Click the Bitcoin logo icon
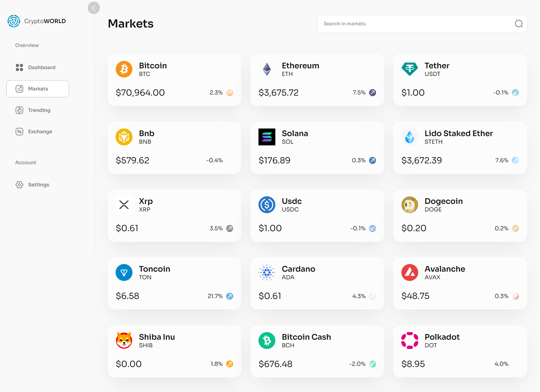This screenshot has height=392, width=540. coord(124,69)
